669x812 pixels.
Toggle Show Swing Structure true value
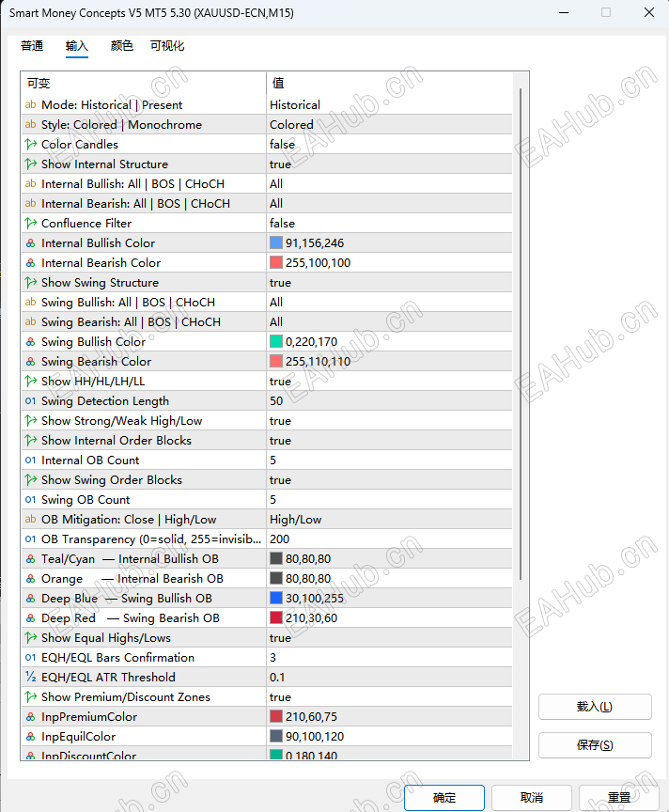[x=389, y=282]
